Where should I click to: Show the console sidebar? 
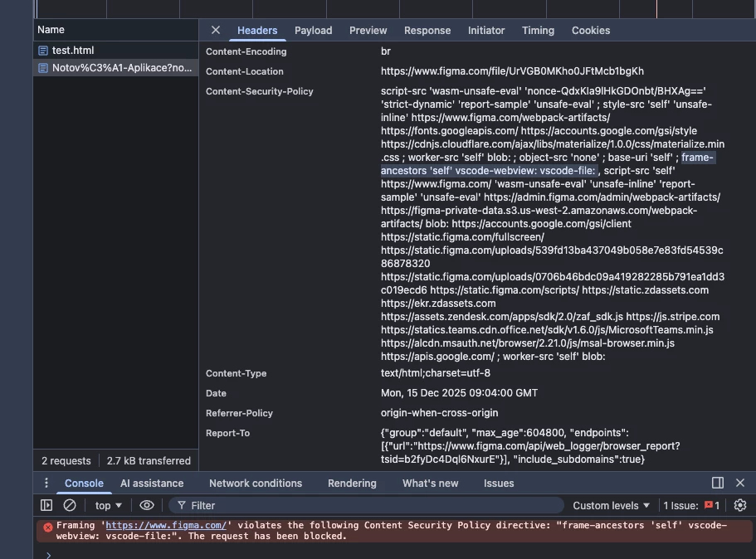(x=46, y=505)
